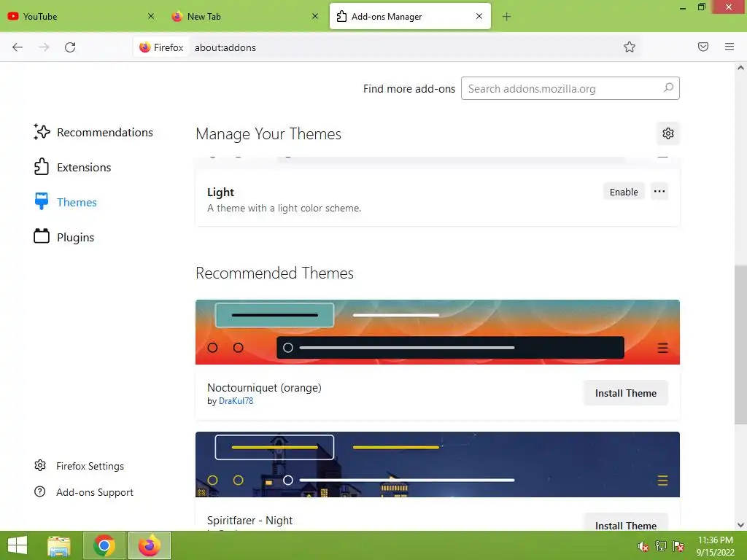Close the Add-ons Manager tab
Viewport: 747px width, 560px height.
point(479,16)
